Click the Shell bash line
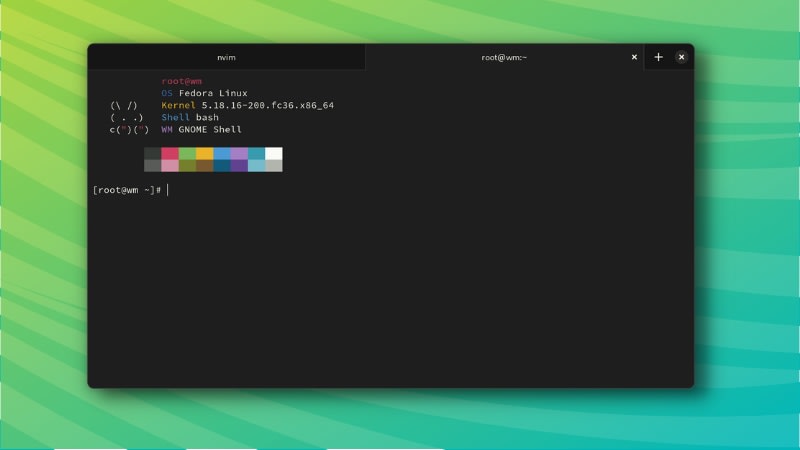This screenshot has height=450, width=800. point(189,117)
